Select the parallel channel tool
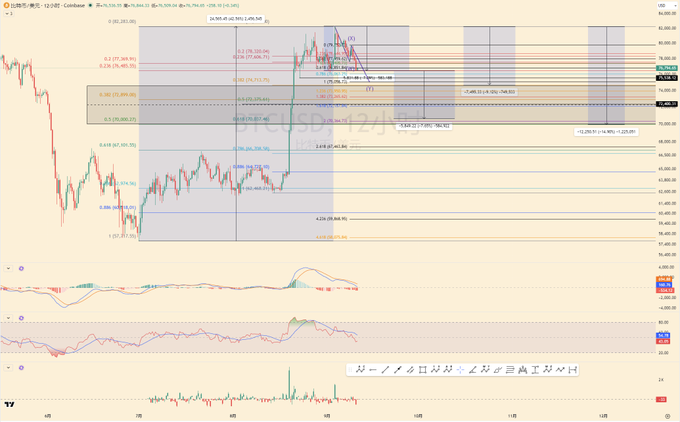Image resolution: width=680 pixels, height=422 pixels. (410, 370)
